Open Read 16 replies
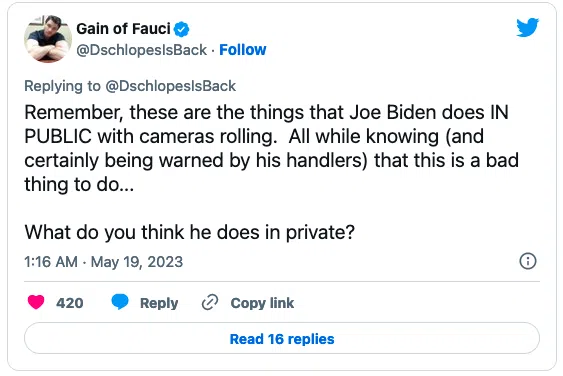Viewport: 563px width, 376px height. (282, 338)
